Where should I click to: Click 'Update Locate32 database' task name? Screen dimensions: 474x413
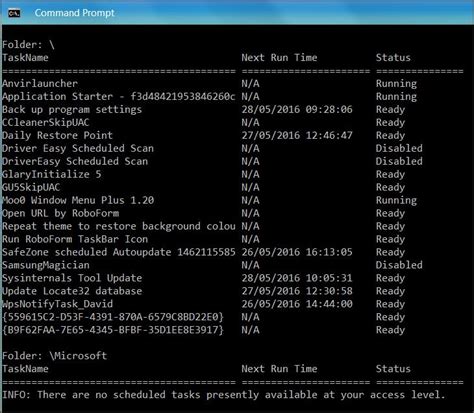pyautogui.click(x=72, y=291)
